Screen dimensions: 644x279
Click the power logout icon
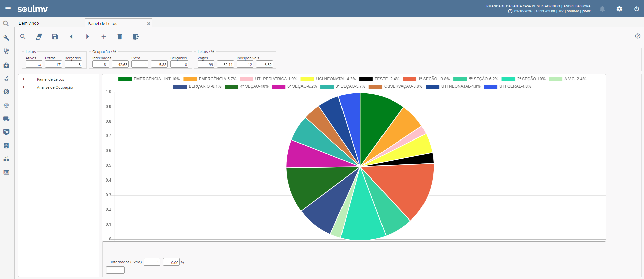(x=637, y=9)
